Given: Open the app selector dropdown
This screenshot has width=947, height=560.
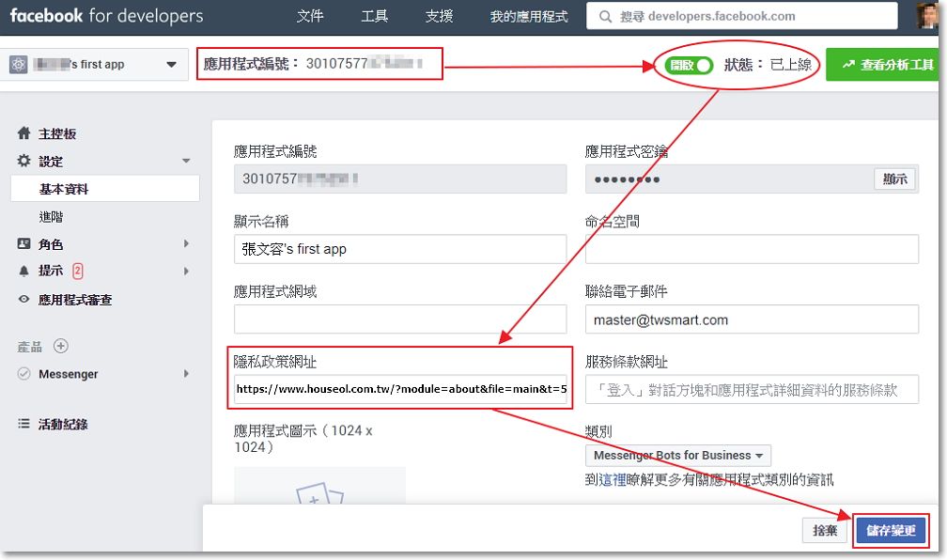Looking at the screenshot, I should [x=171, y=65].
